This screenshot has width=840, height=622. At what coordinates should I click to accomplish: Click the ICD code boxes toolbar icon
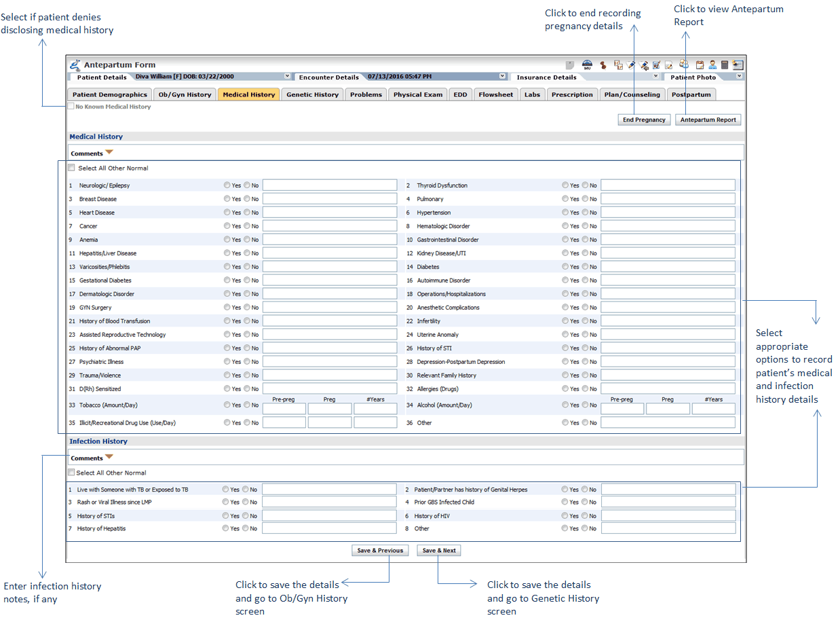[x=618, y=65]
